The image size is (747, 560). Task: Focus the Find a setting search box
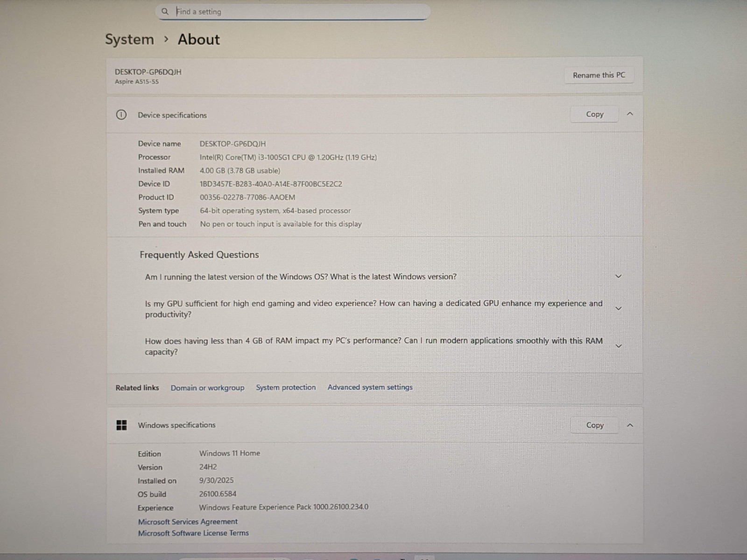(293, 12)
